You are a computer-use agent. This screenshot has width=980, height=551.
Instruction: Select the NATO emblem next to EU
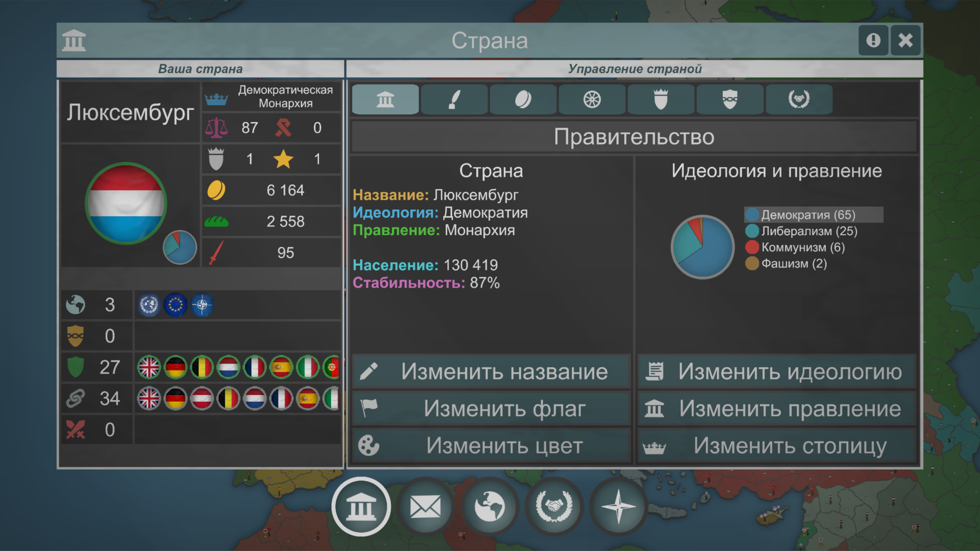[x=203, y=304]
